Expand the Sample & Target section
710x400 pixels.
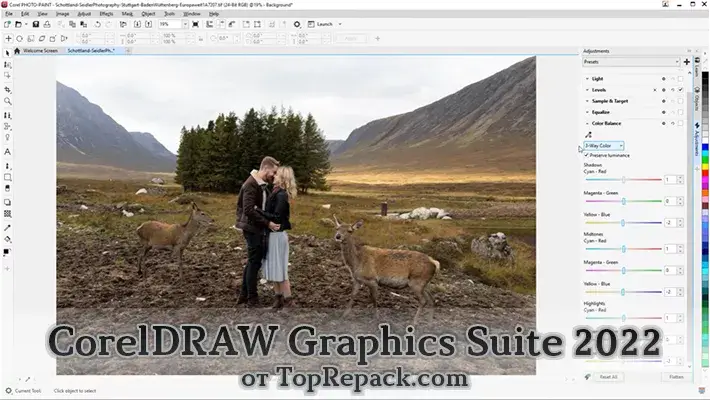pyautogui.click(x=587, y=101)
